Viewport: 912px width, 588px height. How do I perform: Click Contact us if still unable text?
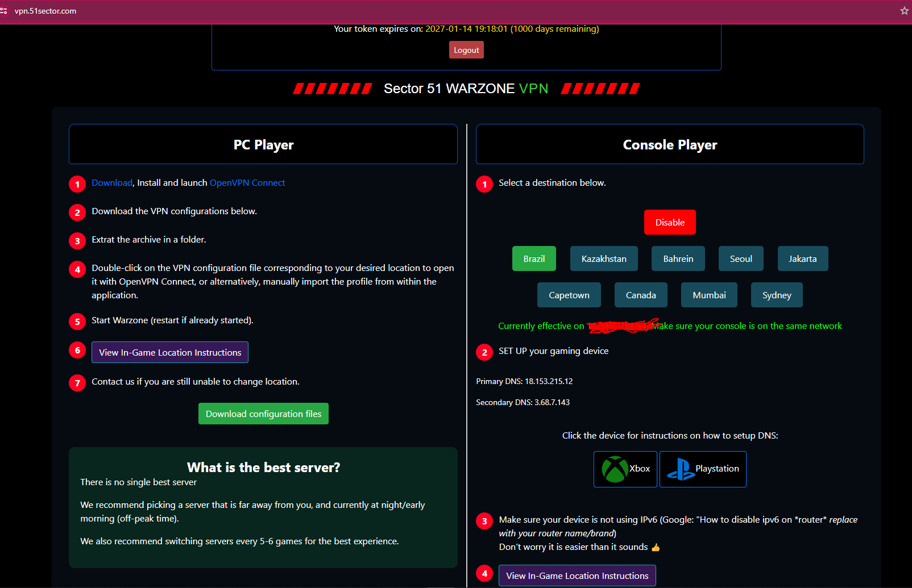tap(195, 382)
